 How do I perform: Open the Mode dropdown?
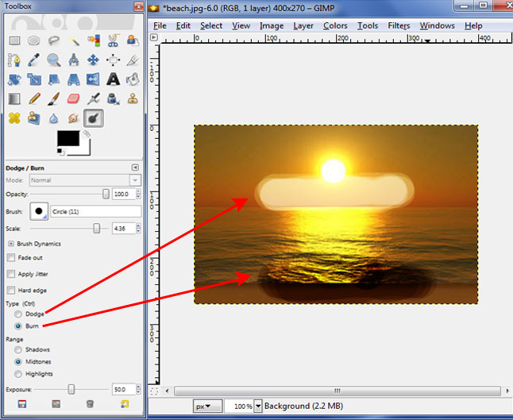pos(85,180)
